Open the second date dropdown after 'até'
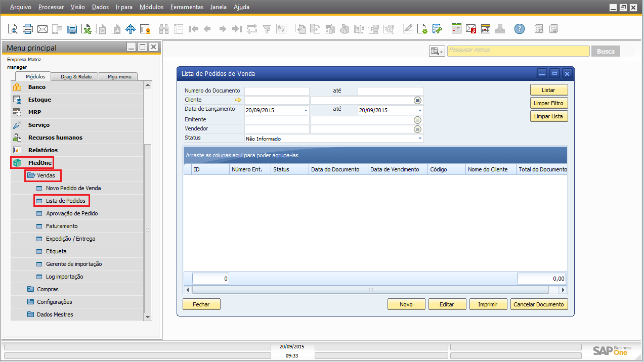The width and height of the screenshot is (644, 362). click(x=420, y=110)
